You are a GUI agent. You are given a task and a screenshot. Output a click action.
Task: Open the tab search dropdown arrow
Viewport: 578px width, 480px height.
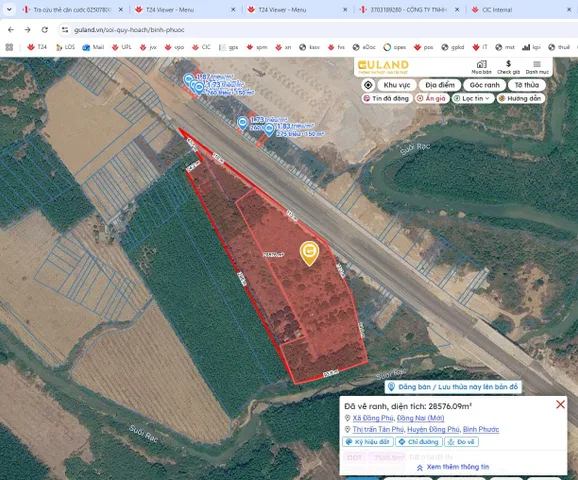pyautogui.click(x=9, y=10)
